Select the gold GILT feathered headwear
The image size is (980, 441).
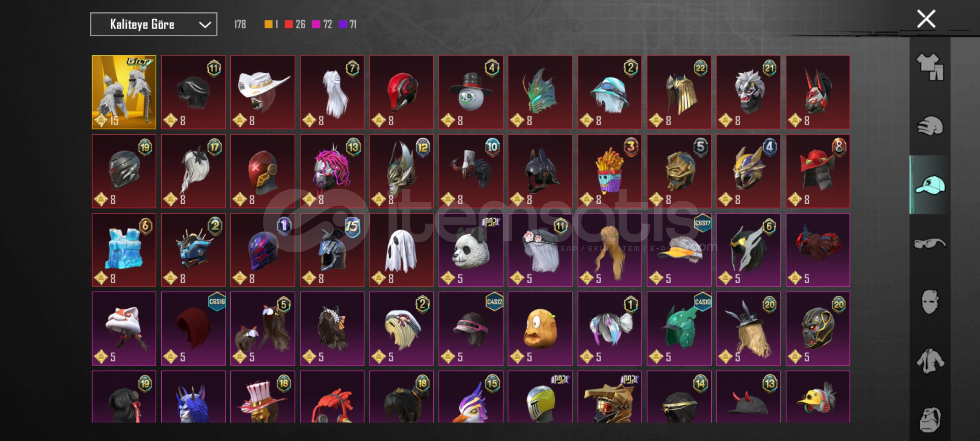click(124, 92)
